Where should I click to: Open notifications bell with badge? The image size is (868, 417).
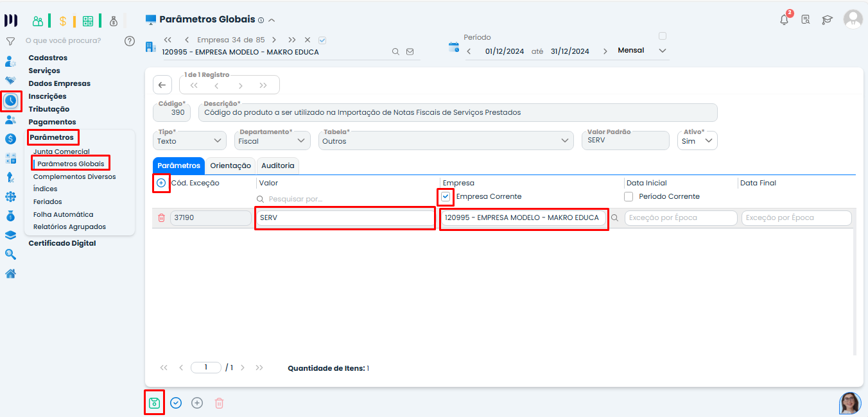[x=785, y=19]
